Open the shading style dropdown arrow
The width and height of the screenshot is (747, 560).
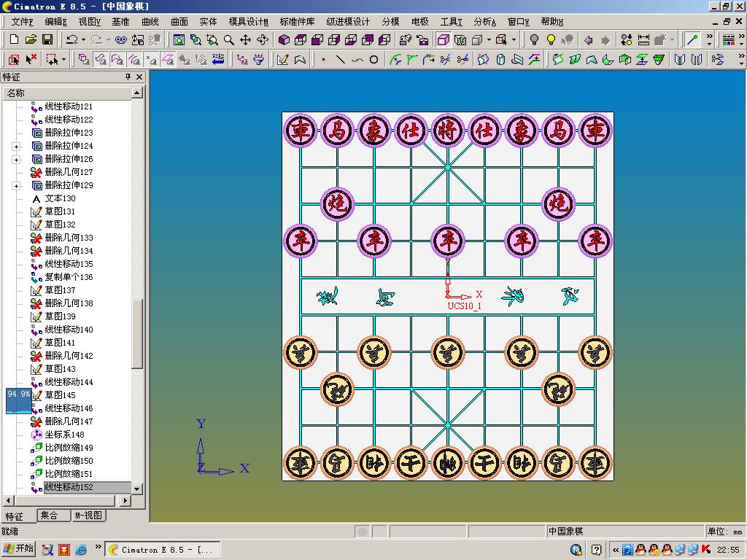tap(489, 40)
